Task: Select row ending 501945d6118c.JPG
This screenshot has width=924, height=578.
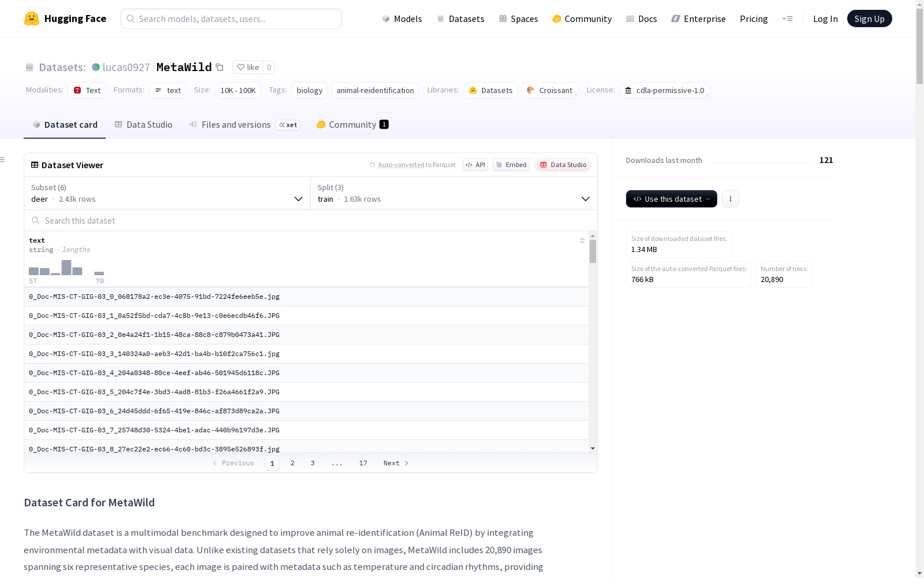Action: tap(306, 373)
